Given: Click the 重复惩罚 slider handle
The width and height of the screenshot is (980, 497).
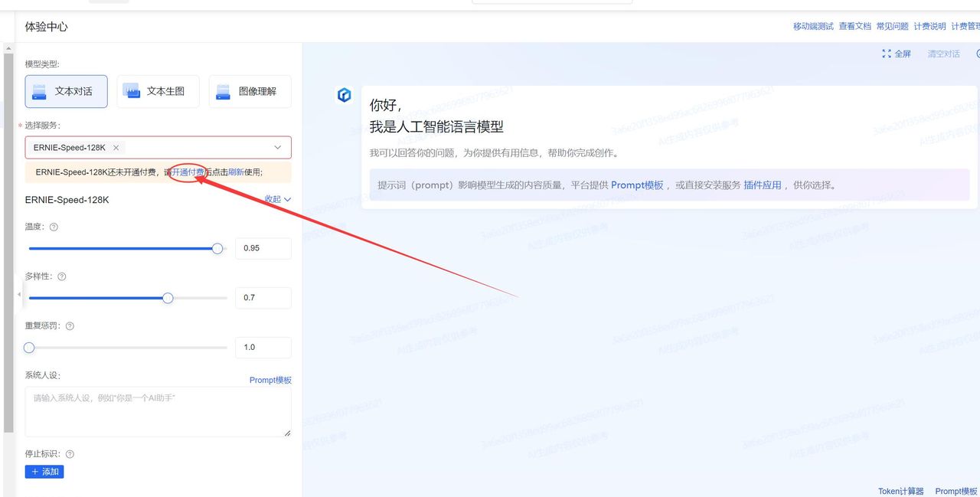Looking at the screenshot, I should click(29, 348).
